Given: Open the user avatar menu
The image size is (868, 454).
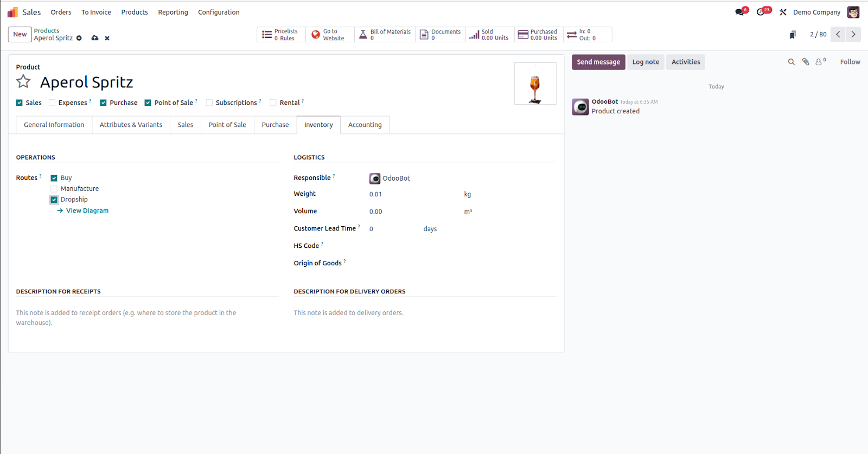Looking at the screenshot, I should [x=853, y=12].
